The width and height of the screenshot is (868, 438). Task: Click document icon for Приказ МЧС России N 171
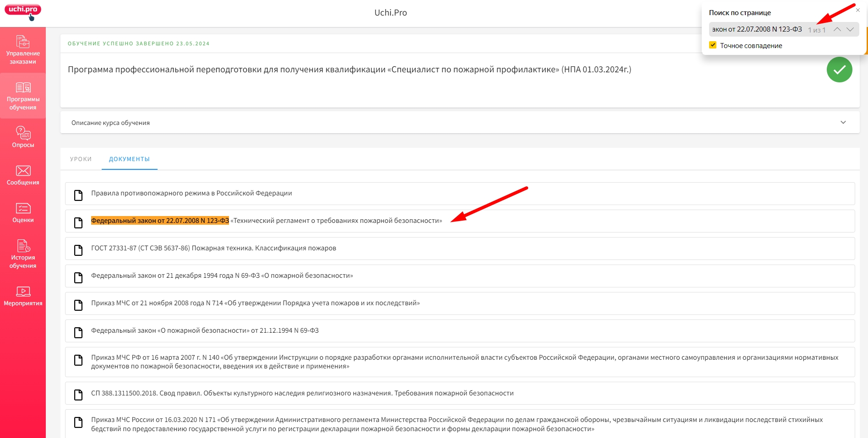pyautogui.click(x=78, y=422)
